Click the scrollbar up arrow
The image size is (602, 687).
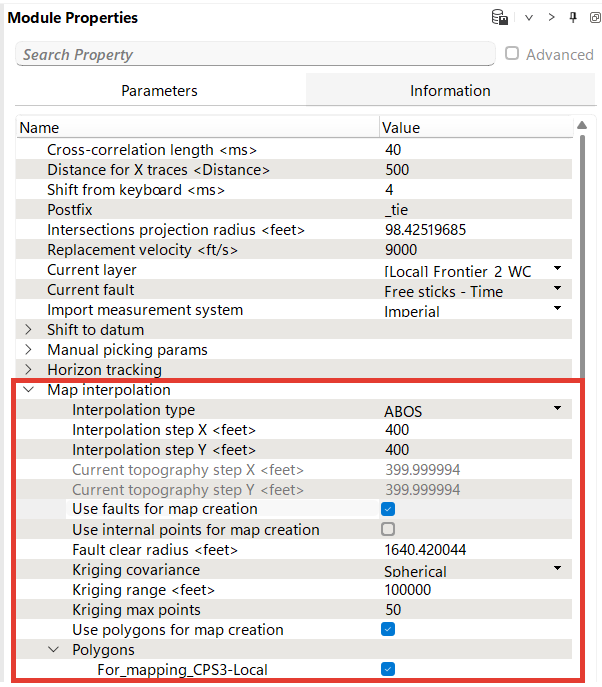(582, 125)
